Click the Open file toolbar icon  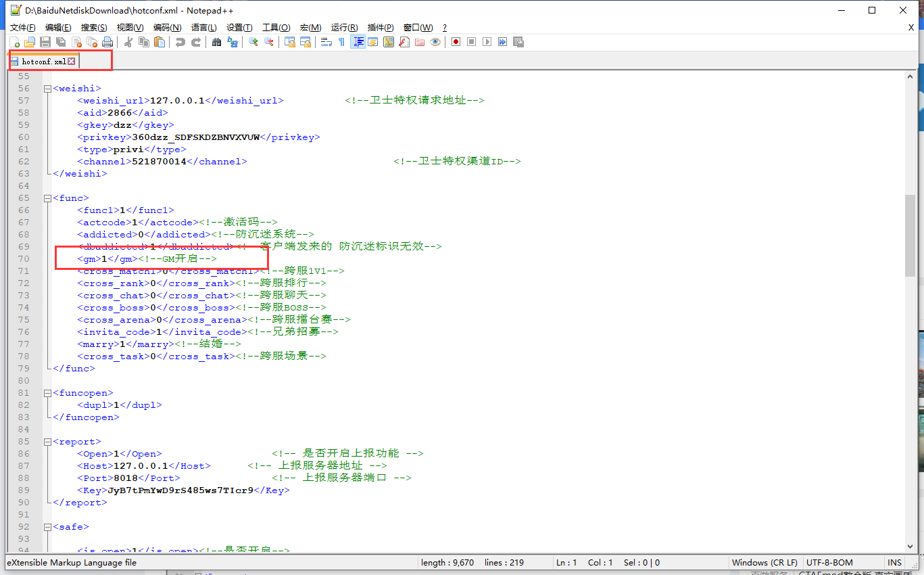30,42
